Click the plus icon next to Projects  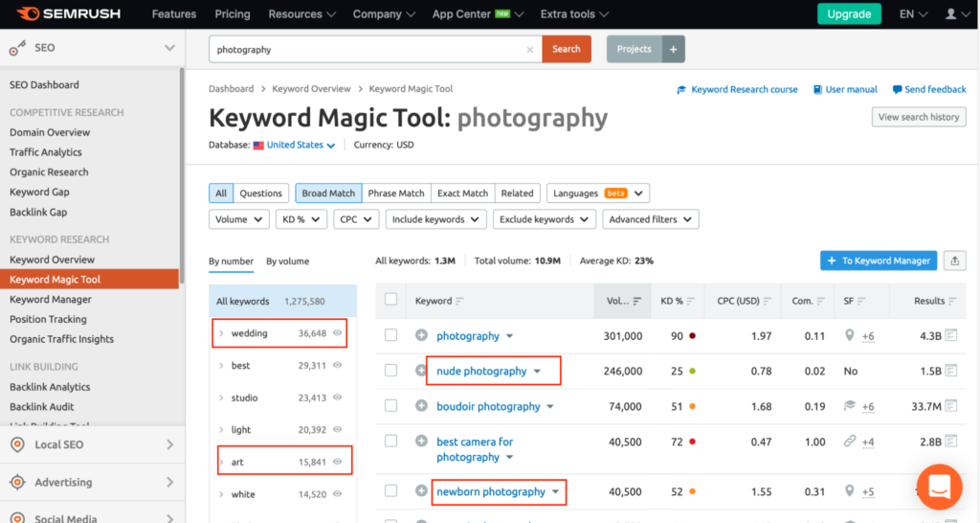673,49
